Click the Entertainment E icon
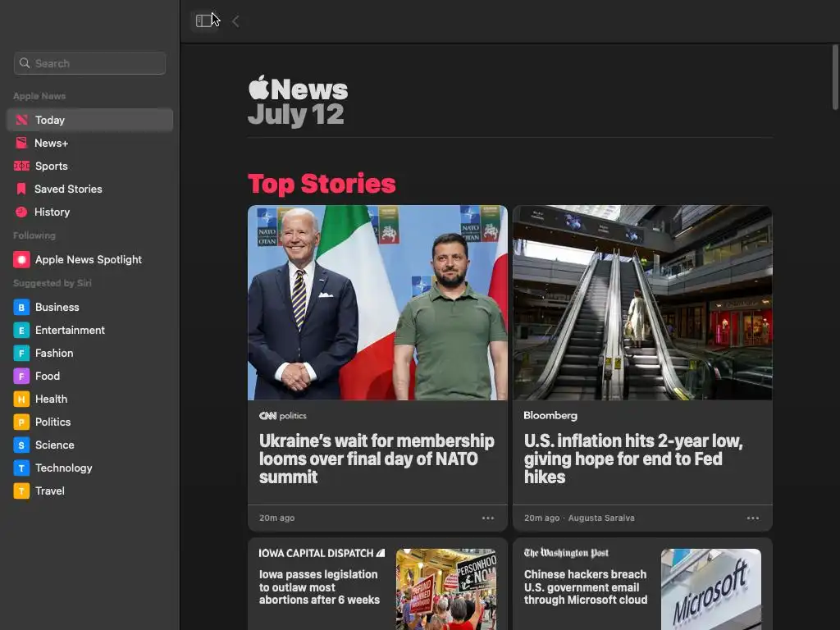This screenshot has width=840, height=630. (21, 331)
